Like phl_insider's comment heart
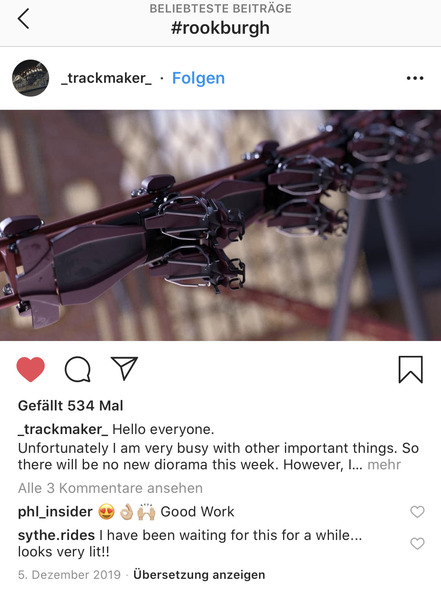 point(417,512)
